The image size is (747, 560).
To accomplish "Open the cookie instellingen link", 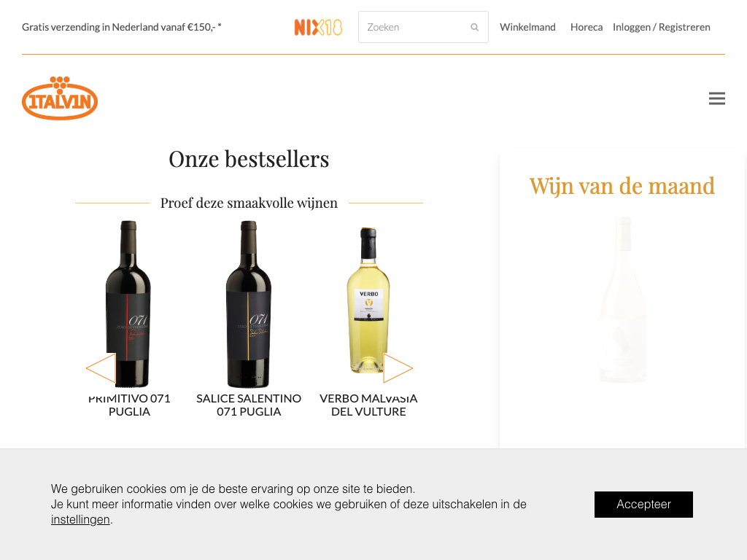I will 80,519.
